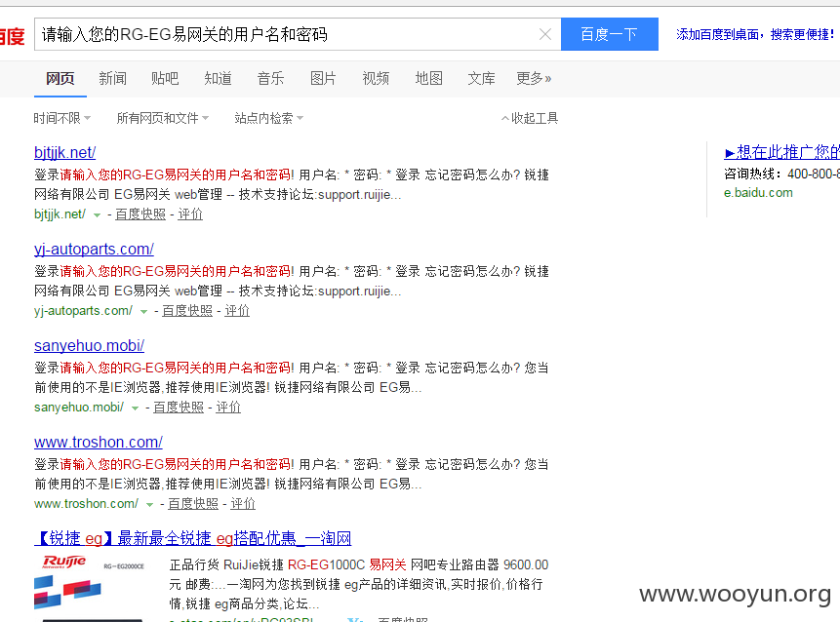Open 百度快照 for the sanyehuo.mobi result
The width and height of the screenshot is (840, 622).
point(179,408)
